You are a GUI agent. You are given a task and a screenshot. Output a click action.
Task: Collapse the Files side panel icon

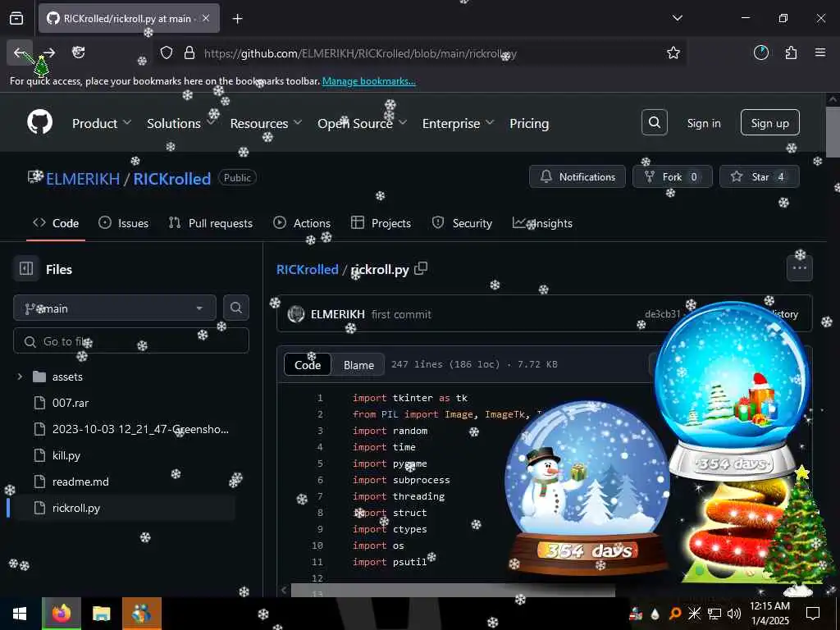tap(26, 268)
